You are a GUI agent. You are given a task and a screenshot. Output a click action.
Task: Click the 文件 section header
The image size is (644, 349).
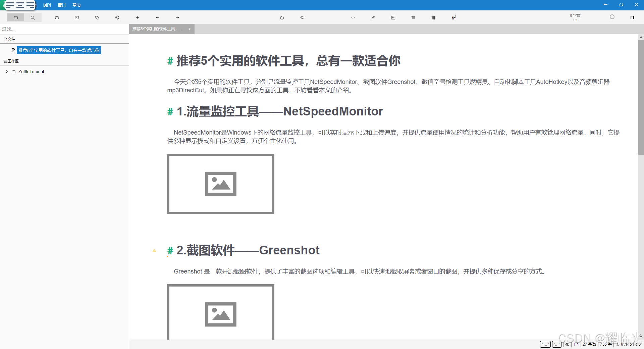pos(10,39)
